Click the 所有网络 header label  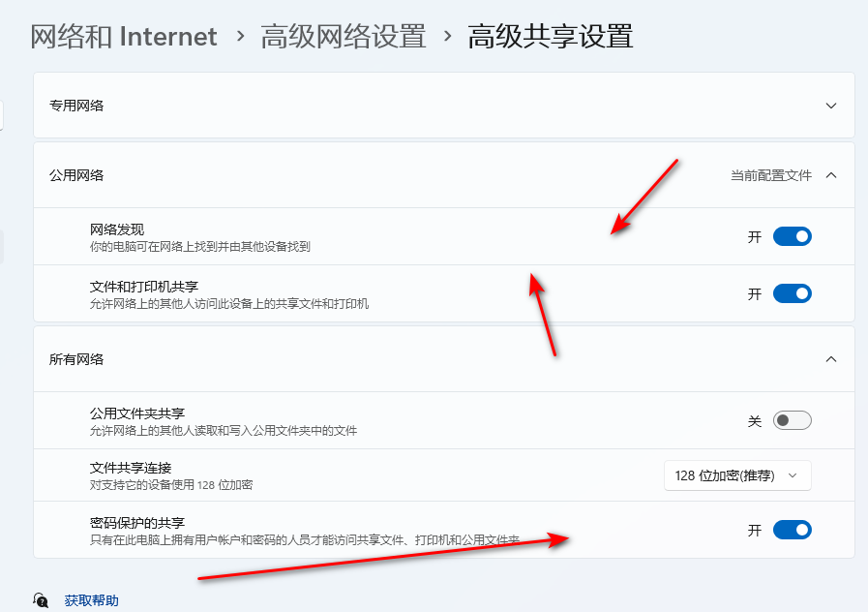(x=76, y=359)
